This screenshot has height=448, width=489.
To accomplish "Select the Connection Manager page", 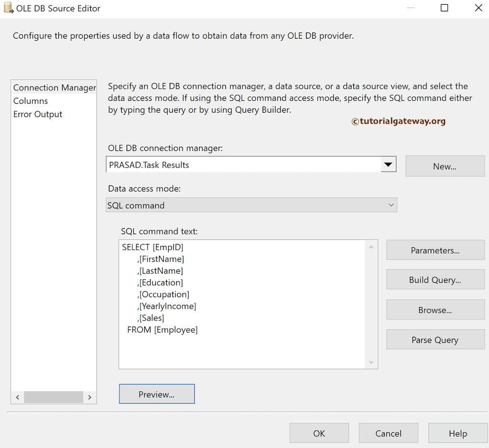I will [54, 87].
